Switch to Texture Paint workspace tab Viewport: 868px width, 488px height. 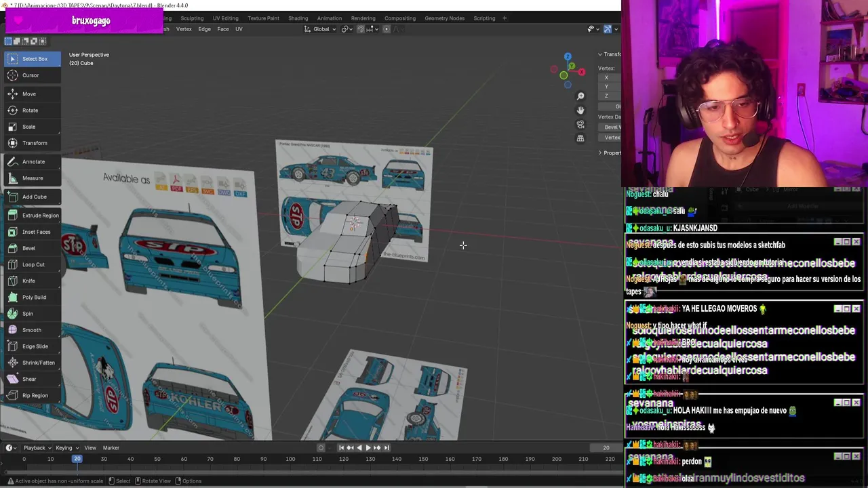pyautogui.click(x=263, y=18)
